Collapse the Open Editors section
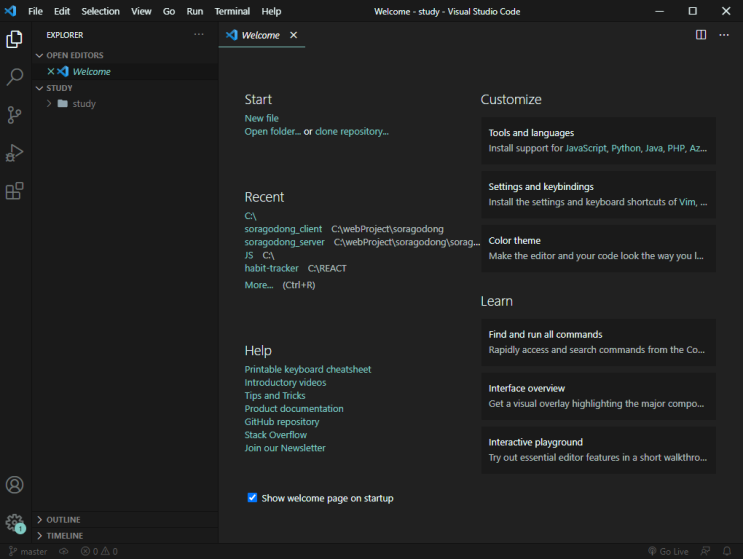This screenshot has width=743, height=559. coord(39,55)
